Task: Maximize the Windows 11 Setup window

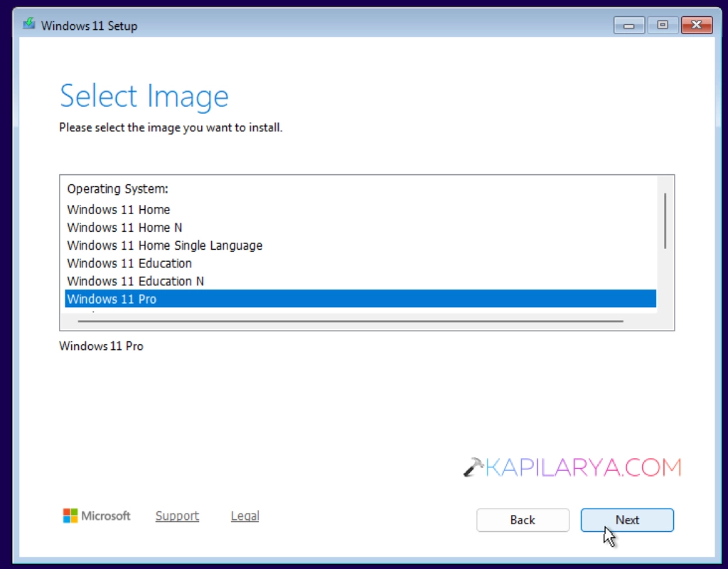Action: point(663,26)
